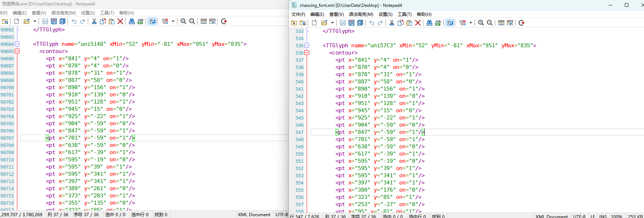The height and width of the screenshot is (218, 644).
Task: Click scheme selection icon in chaoxing_font.xml window
Action: tap(501, 23)
